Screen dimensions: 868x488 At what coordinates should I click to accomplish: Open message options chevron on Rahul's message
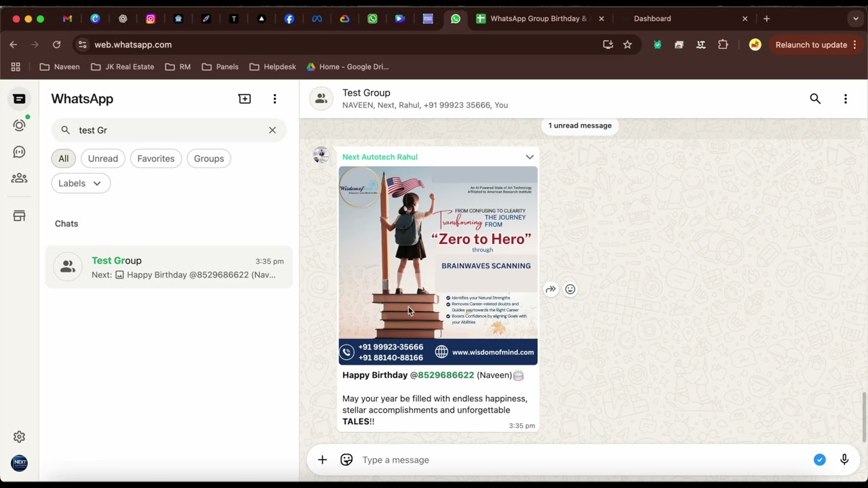530,157
